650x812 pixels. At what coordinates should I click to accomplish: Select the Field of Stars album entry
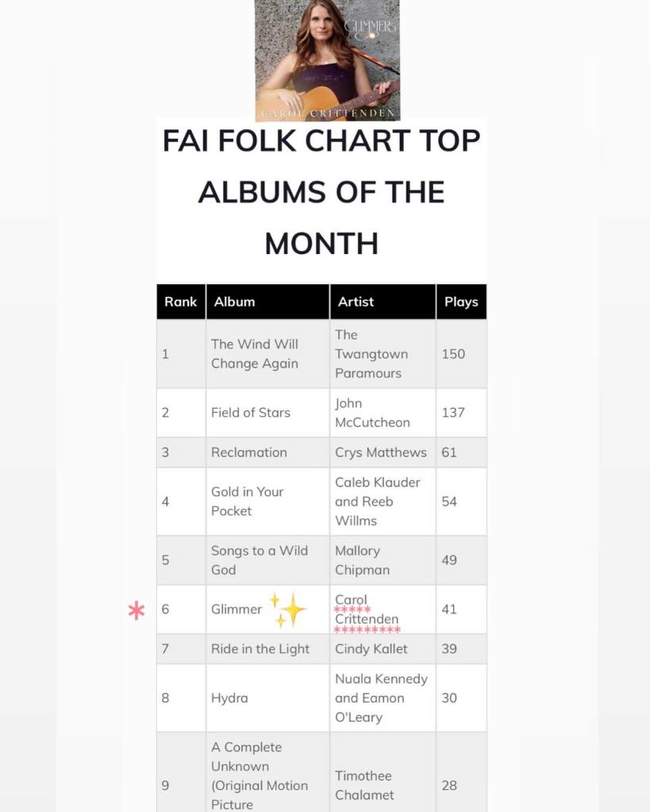click(x=251, y=413)
